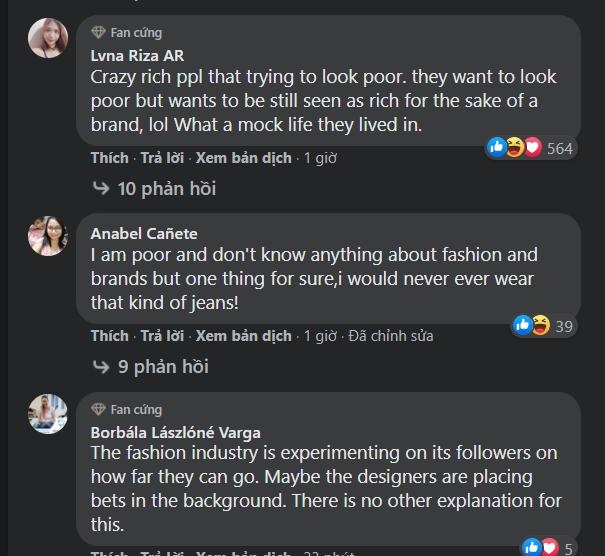Expand the 9 phản hồi replies
Viewport: 605px width, 556px height.
pos(162,366)
